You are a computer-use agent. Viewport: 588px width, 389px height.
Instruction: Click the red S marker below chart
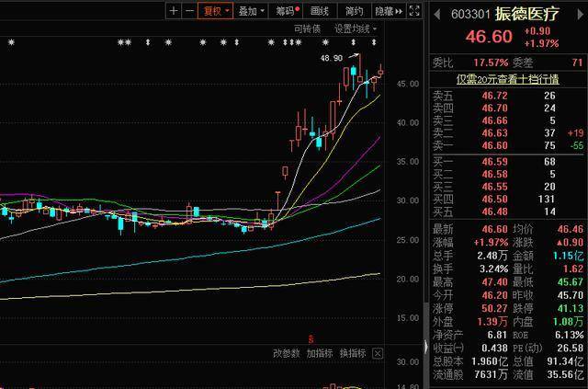tap(311, 339)
